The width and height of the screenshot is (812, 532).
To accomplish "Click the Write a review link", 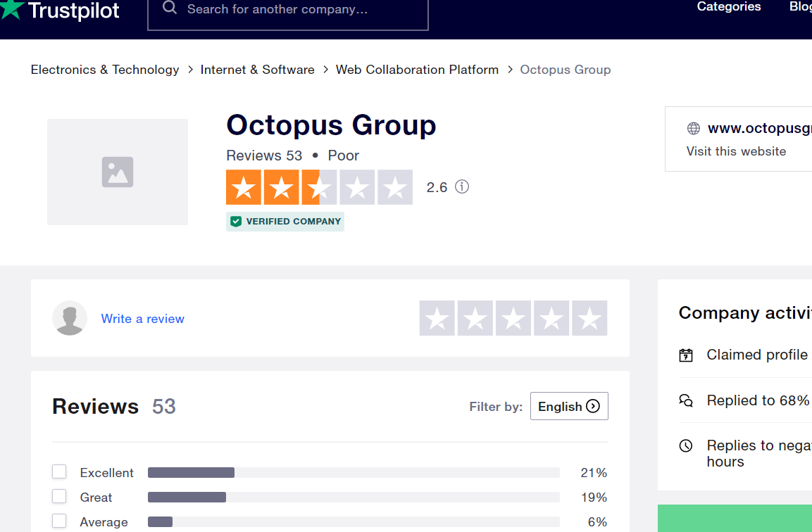I will (142, 319).
